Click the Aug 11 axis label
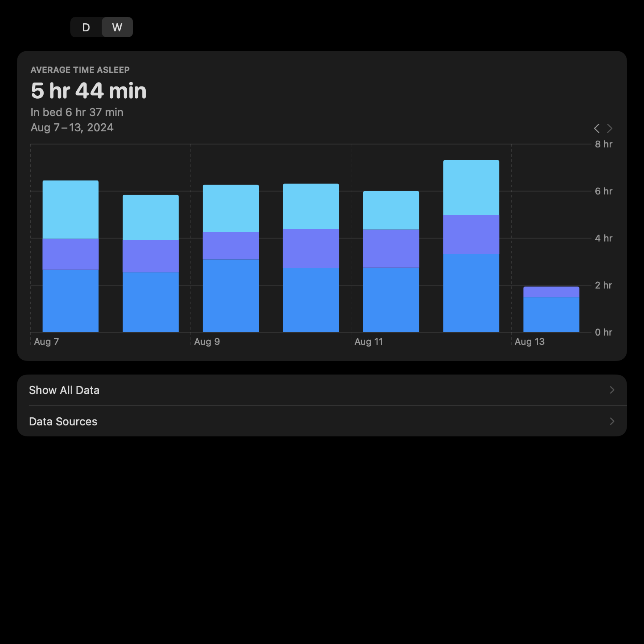 point(369,342)
